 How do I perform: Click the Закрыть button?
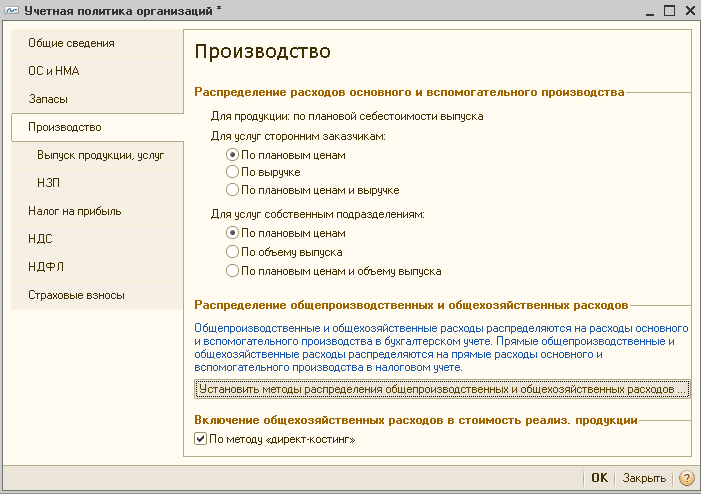pos(644,478)
